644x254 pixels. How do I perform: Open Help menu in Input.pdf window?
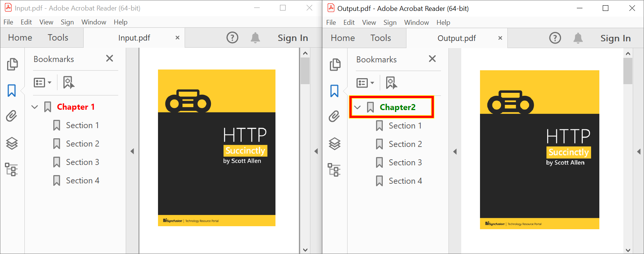(x=120, y=22)
